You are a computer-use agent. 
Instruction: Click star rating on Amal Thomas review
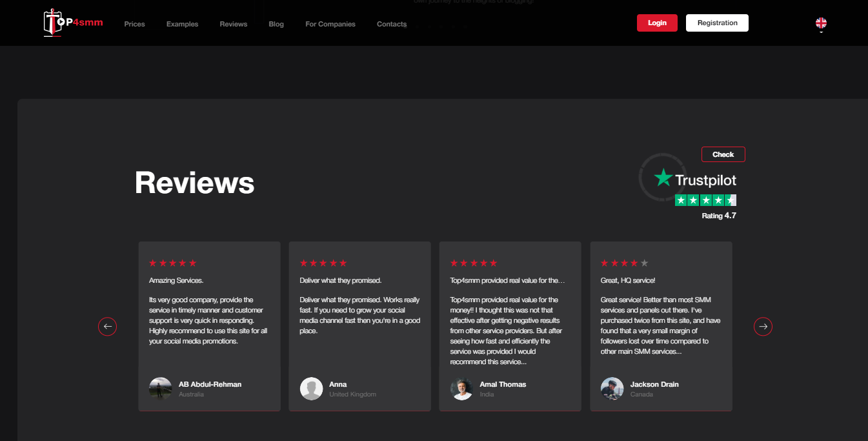coord(474,263)
